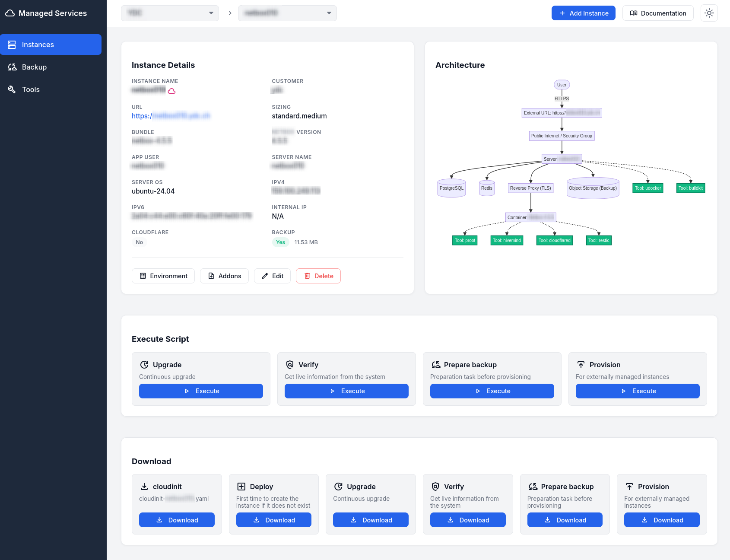Click the breadcrumb chevron between dropdowns
730x560 pixels.
click(x=230, y=13)
